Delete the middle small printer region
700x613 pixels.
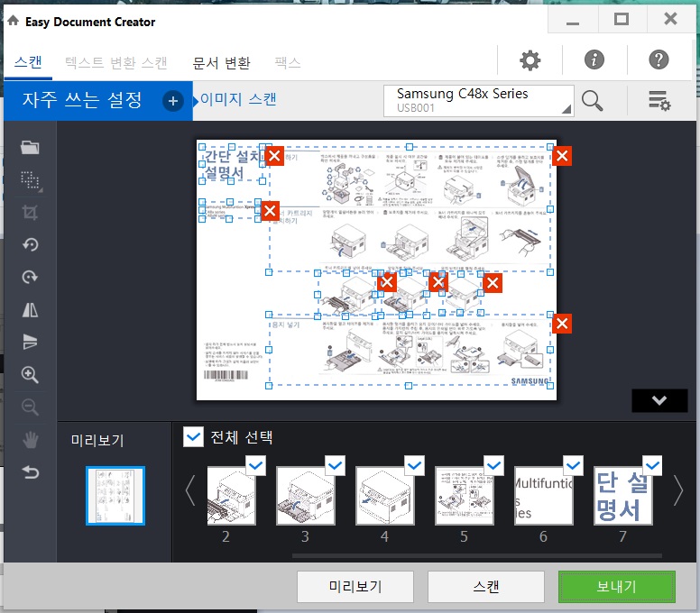tap(437, 281)
